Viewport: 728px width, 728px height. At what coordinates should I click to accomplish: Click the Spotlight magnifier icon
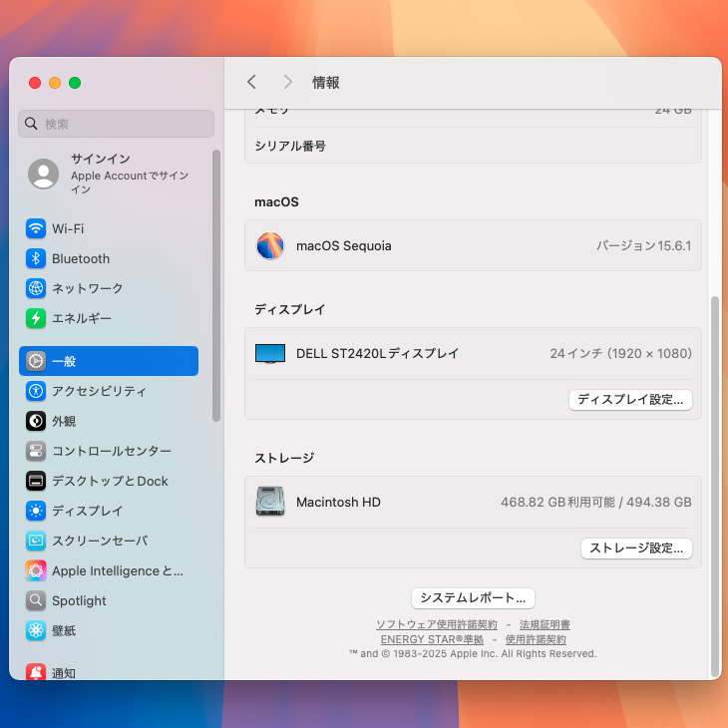pos(36,600)
